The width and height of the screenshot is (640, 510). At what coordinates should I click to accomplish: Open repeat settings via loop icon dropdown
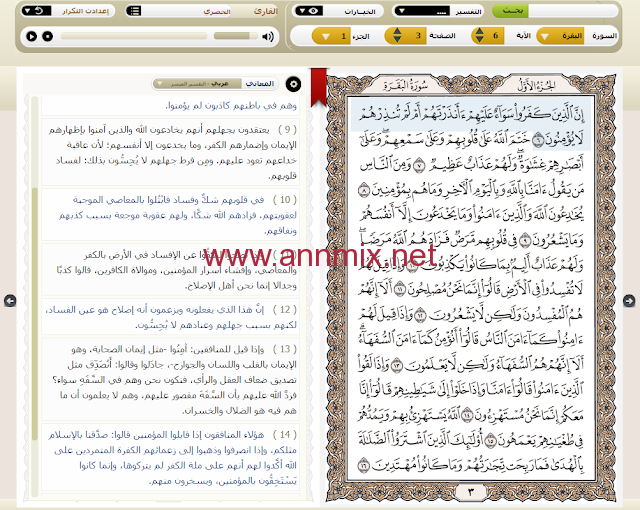(36, 11)
